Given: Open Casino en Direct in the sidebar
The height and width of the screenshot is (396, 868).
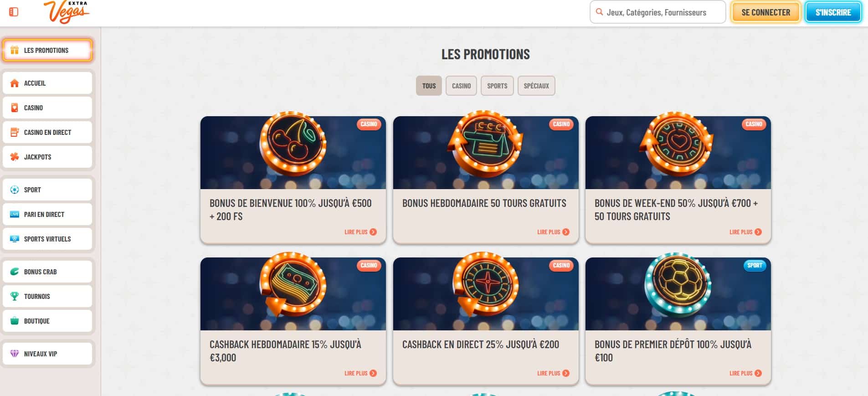Looking at the screenshot, I should point(47,132).
